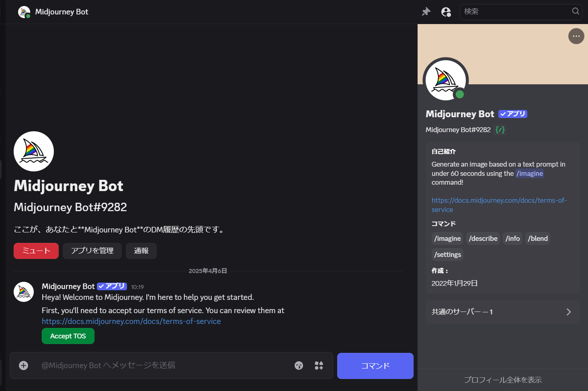Select the /imagine command chip
This screenshot has height=391, width=588.
tap(447, 238)
